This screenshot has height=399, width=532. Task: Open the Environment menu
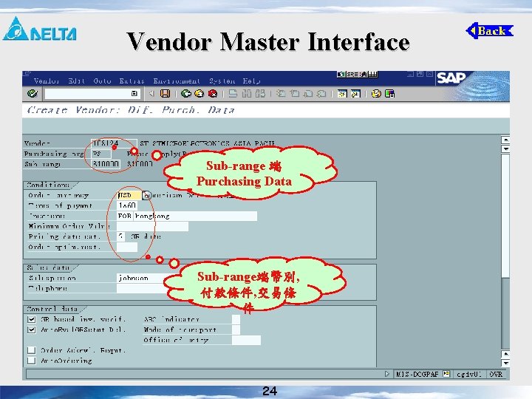point(177,81)
